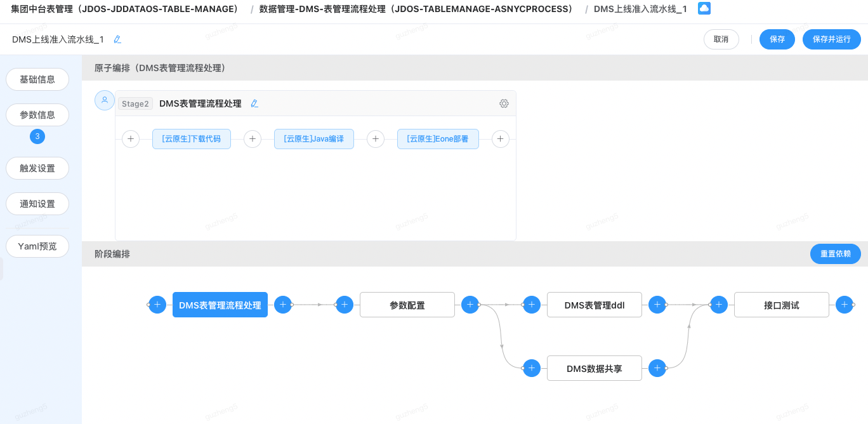
Task: Select [云原生]Eone部署 atom
Action: (438, 139)
